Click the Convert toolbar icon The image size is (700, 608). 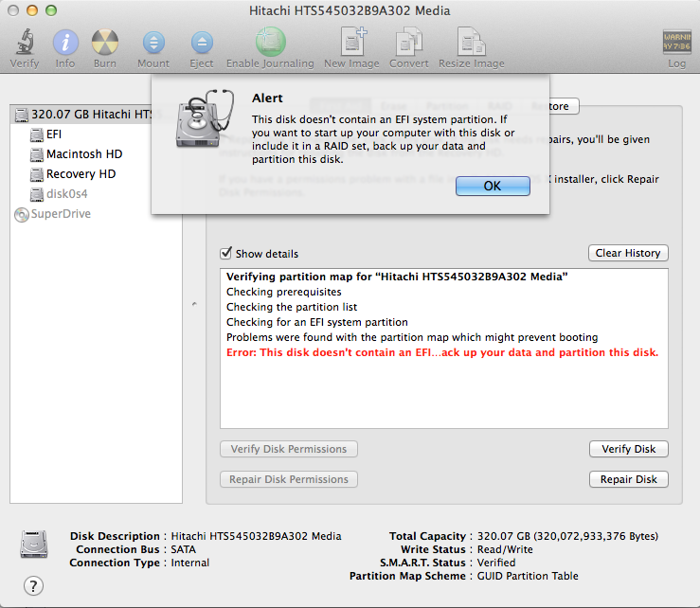pyautogui.click(x=409, y=42)
